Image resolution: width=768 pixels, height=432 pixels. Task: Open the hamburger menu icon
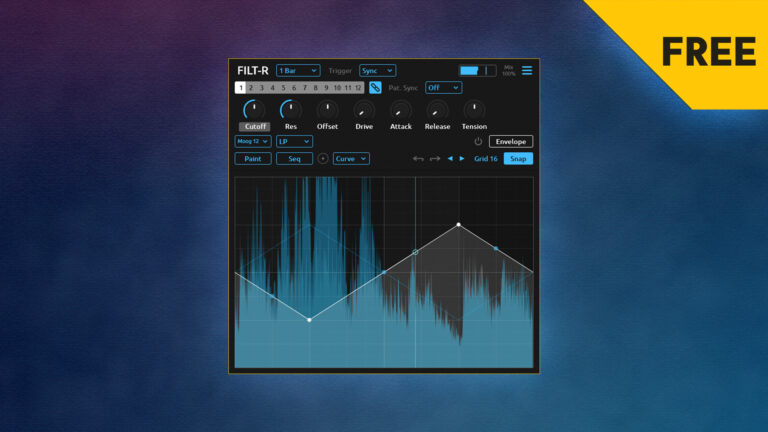click(527, 71)
